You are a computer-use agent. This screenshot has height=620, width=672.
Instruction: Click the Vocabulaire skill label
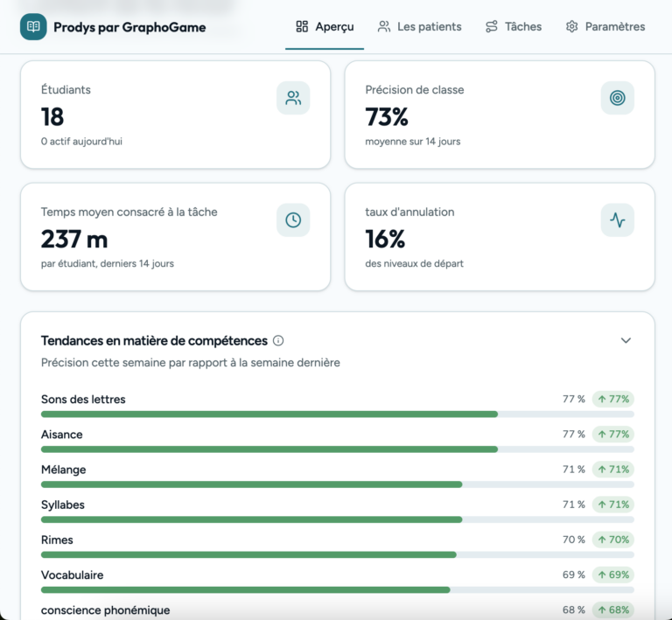tap(72, 575)
